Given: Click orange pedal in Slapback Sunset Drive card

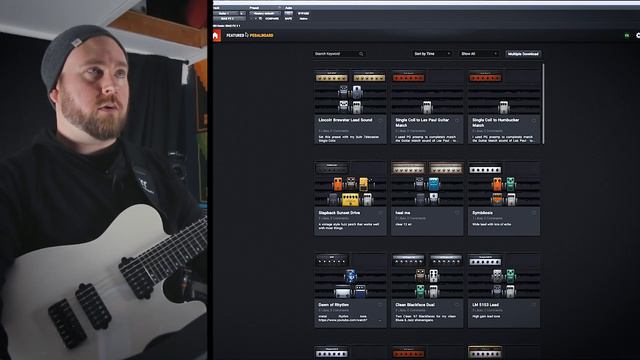Looking at the screenshot, I should pos(338,184).
